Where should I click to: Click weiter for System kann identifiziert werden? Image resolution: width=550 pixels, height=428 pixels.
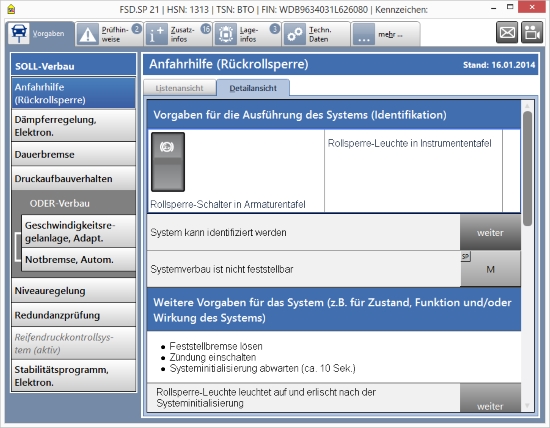[490, 232]
